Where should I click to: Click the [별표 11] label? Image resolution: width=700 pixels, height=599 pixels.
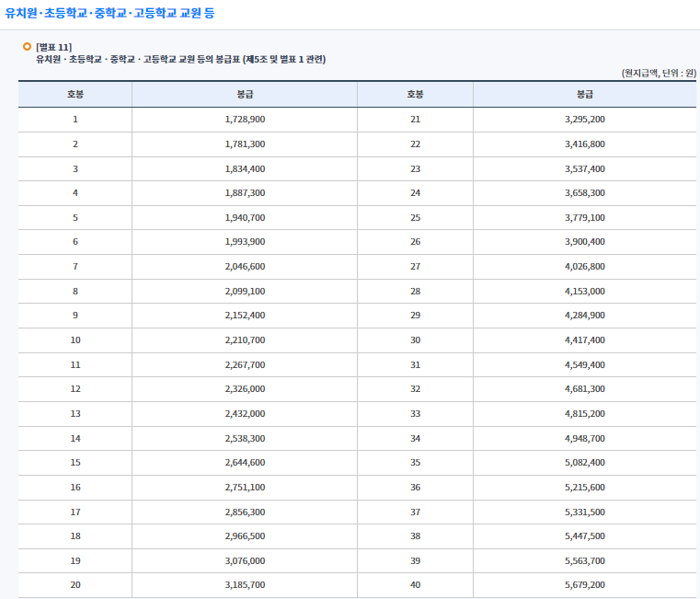53,47
